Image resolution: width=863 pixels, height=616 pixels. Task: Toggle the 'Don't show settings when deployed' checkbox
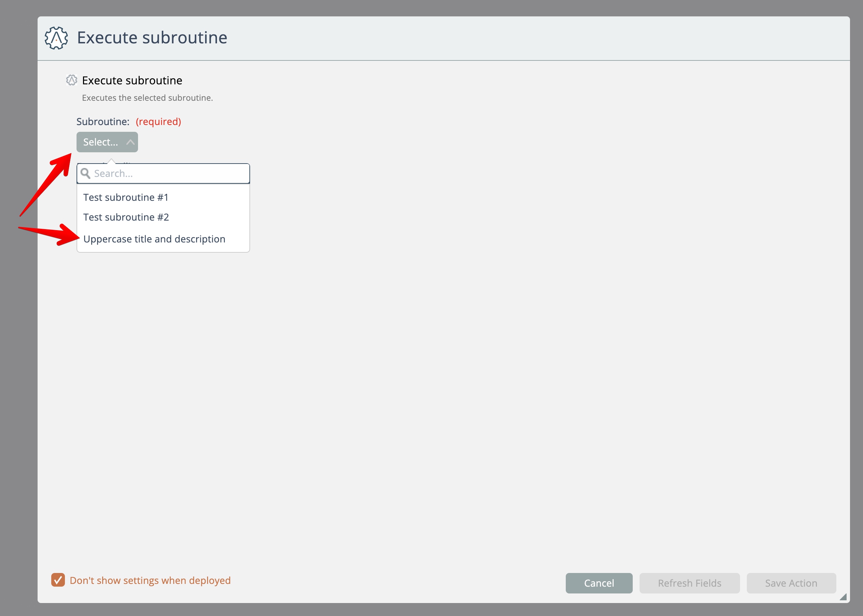tap(58, 579)
